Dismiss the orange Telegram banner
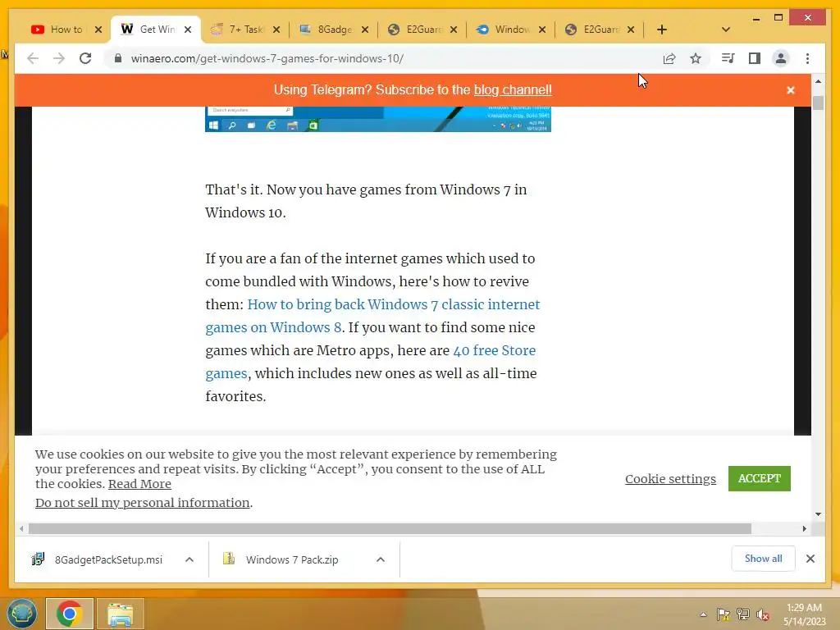 click(791, 90)
